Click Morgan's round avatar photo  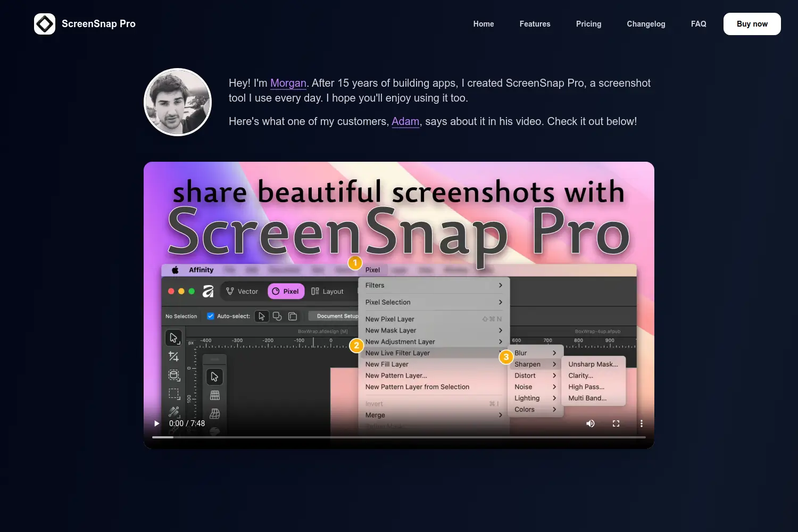click(x=178, y=102)
